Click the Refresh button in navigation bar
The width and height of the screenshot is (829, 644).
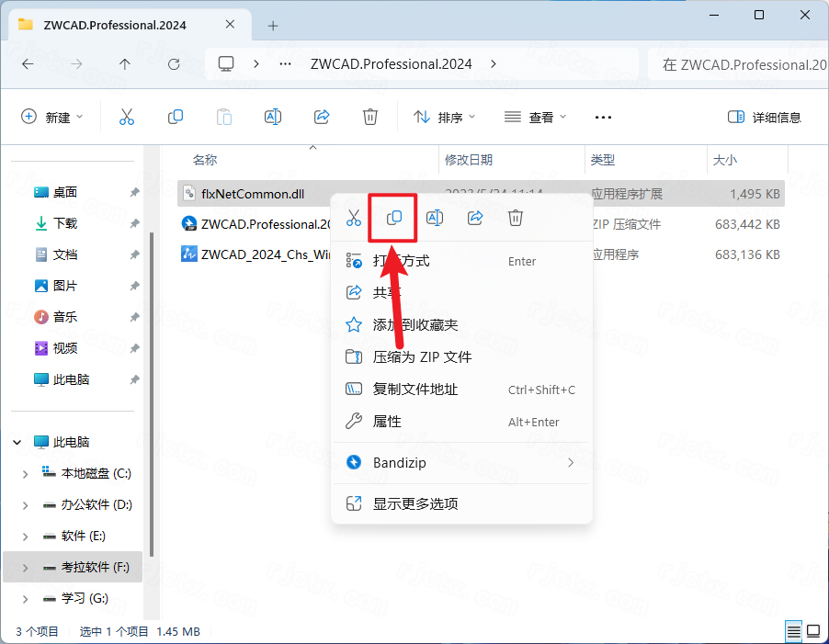tap(174, 64)
